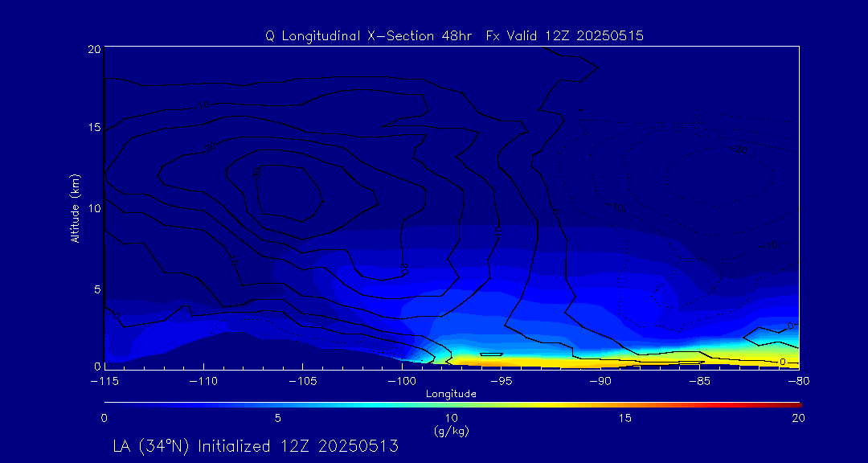Click the 'LA (34°N) Initialized 12Z 20250513' footer text
The width and height of the screenshot is (868, 463).
tap(256, 445)
